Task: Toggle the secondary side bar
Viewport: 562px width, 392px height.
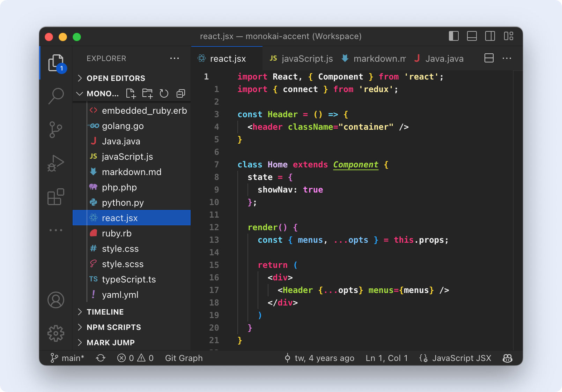Action: pyautogui.click(x=490, y=36)
